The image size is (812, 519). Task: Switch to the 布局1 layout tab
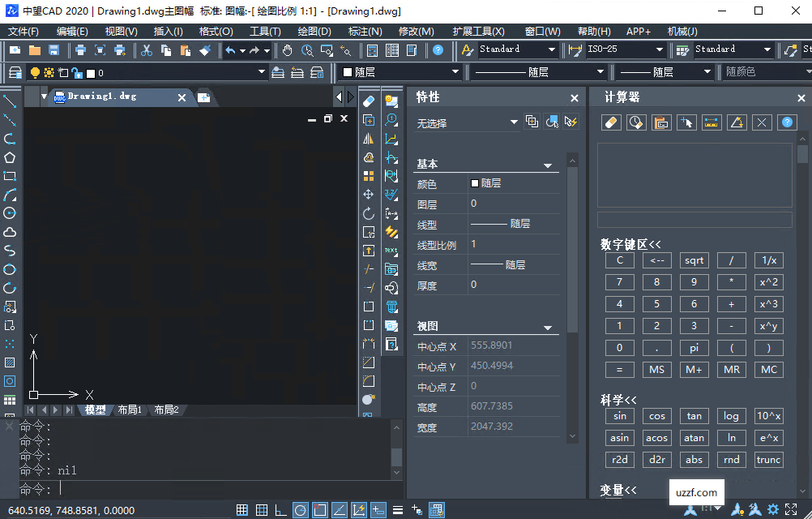[x=130, y=410]
